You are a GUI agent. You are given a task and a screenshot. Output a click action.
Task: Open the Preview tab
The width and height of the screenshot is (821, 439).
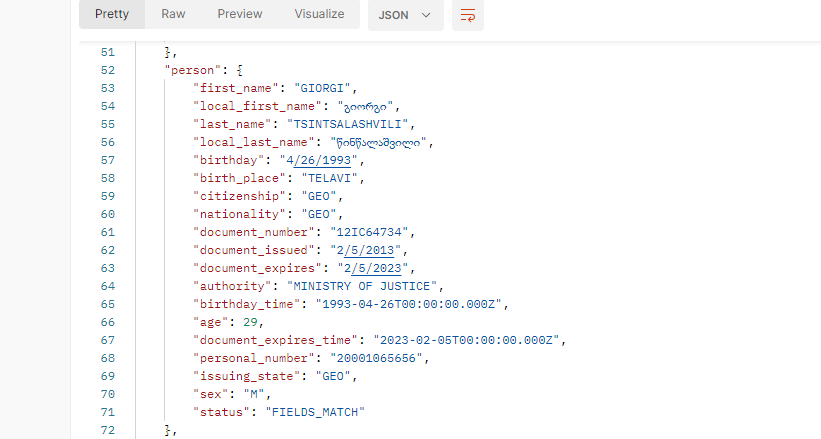coord(240,14)
